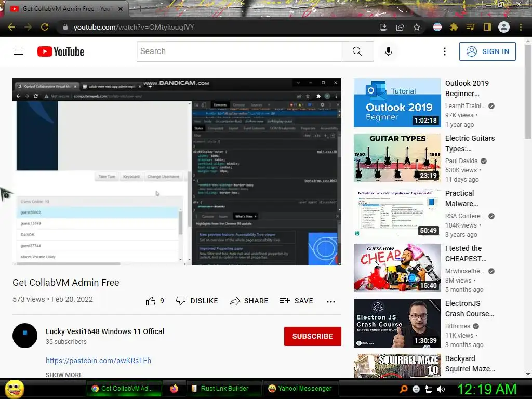Click the Paul Davids channel name

(461, 161)
